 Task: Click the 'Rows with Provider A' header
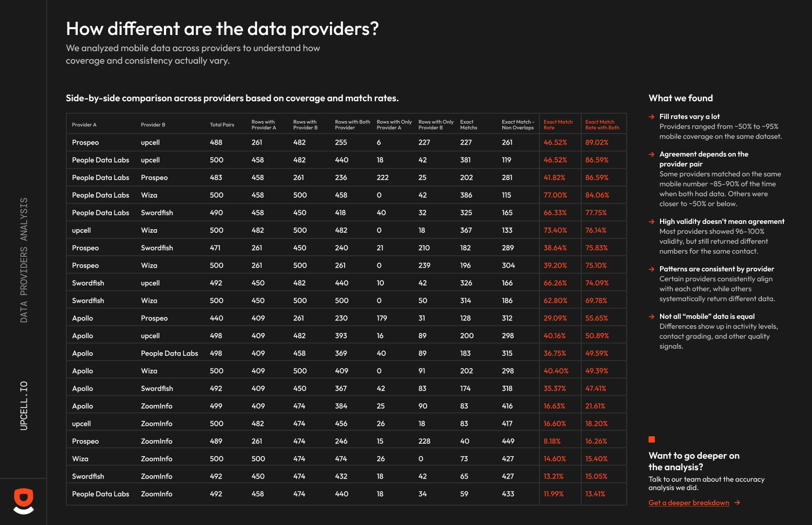click(264, 125)
